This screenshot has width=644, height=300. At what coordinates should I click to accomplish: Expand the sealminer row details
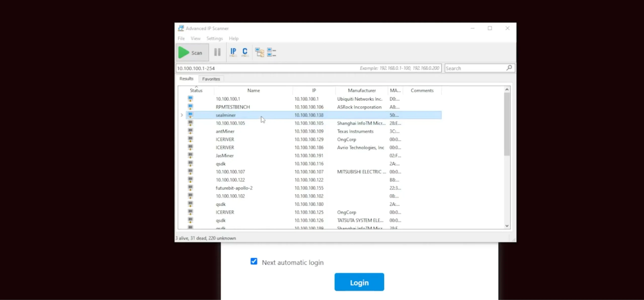click(182, 115)
